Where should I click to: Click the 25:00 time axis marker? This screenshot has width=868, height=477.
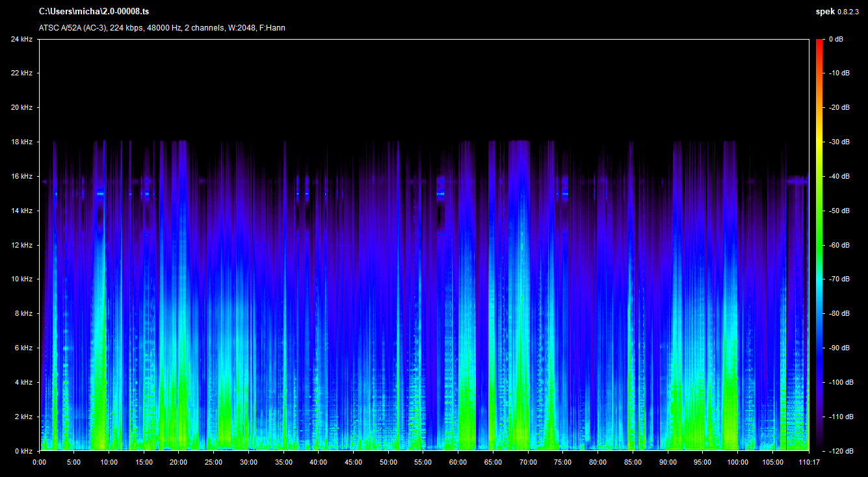tap(213, 462)
